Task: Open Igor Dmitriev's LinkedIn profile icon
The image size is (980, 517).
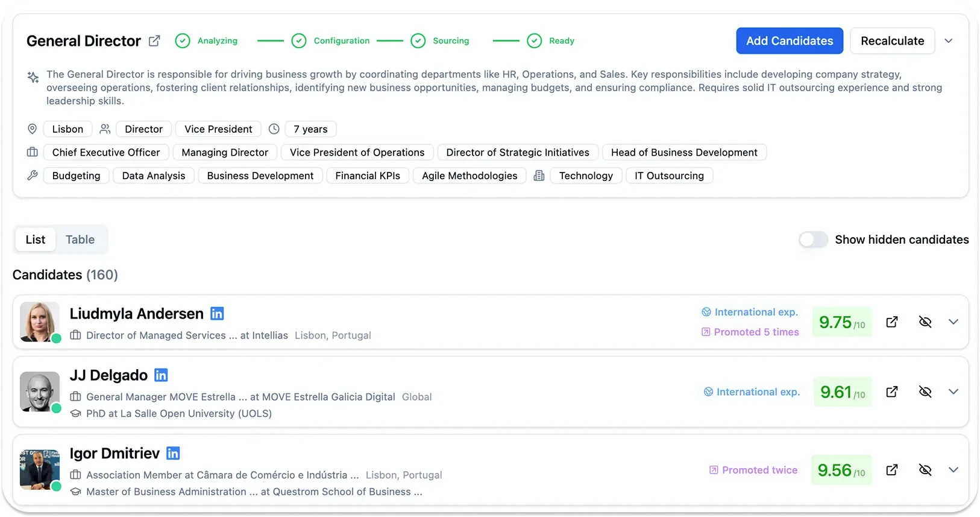Action: (x=173, y=453)
